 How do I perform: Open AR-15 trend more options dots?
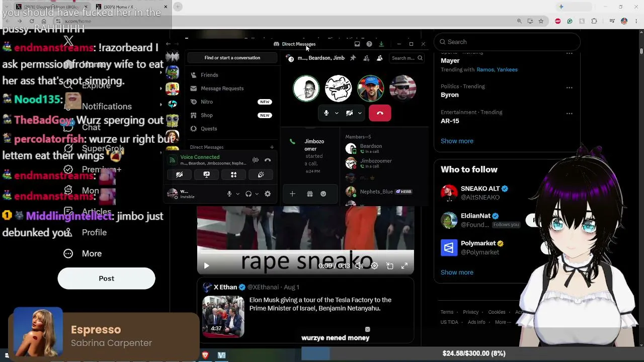tap(570, 114)
